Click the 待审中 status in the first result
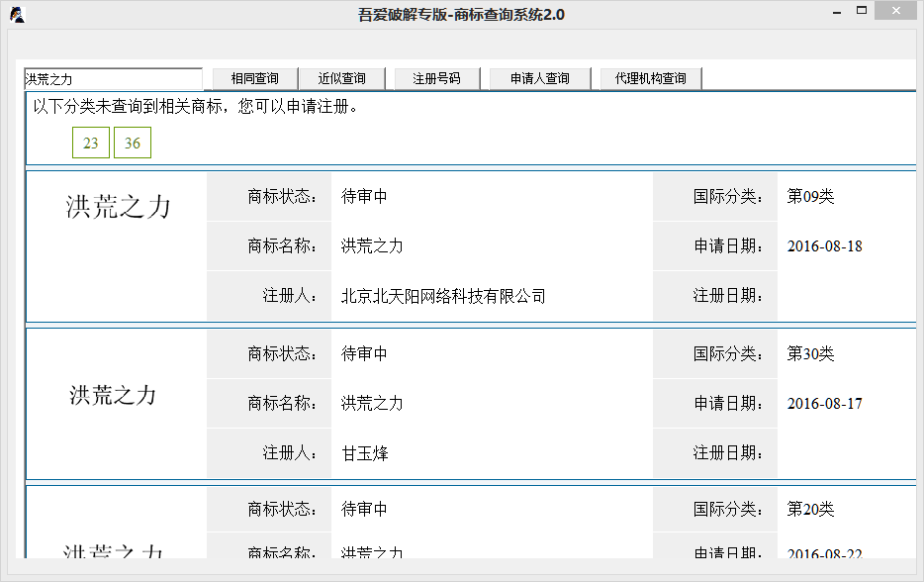This screenshot has width=924, height=582. (x=362, y=196)
